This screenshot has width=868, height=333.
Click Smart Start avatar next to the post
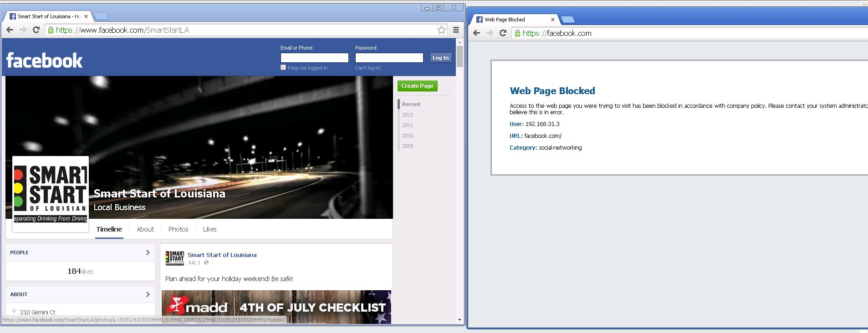tap(175, 258)
